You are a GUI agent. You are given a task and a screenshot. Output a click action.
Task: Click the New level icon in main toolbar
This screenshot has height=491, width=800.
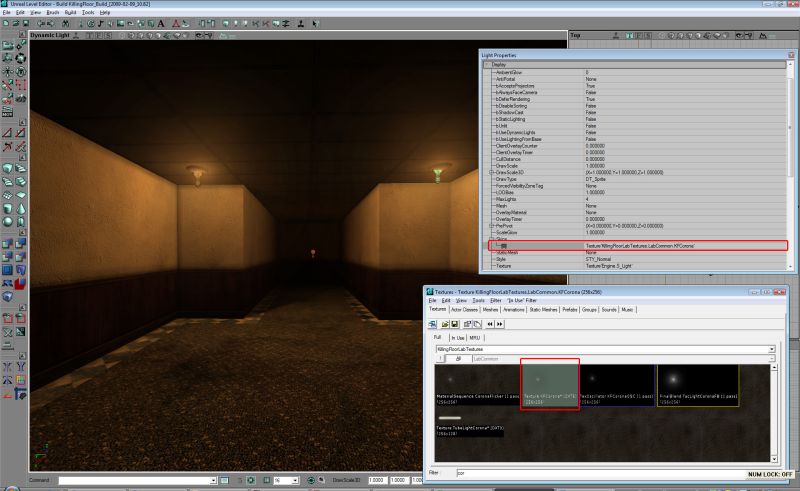[5, 23]
